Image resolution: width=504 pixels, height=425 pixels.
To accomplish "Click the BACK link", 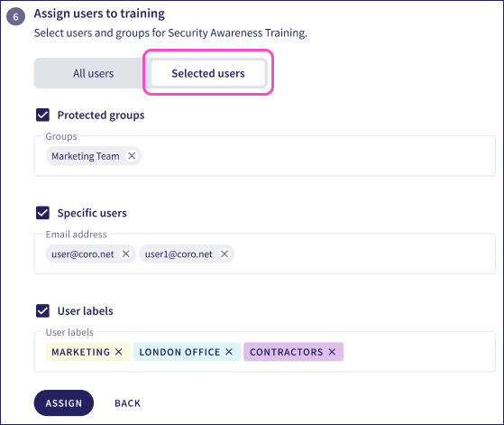I will click(128, 403).
